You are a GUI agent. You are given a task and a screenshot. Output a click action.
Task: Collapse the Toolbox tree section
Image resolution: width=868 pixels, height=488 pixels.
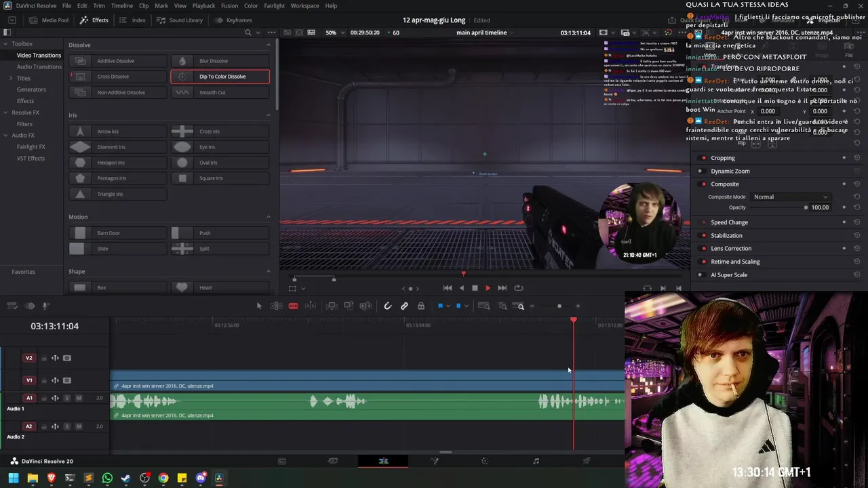tap(5, 43)
